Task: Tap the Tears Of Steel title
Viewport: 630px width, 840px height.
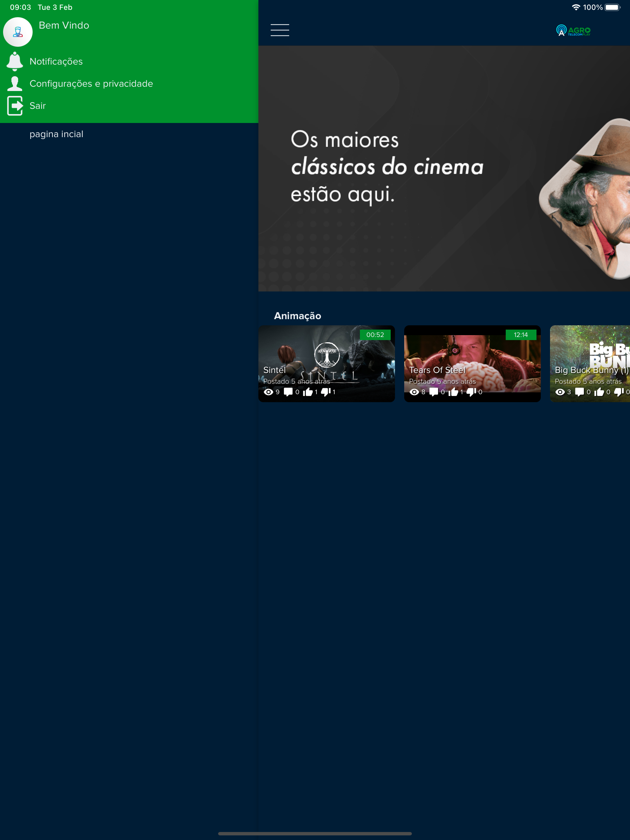Action: click(x=437, y=370)
